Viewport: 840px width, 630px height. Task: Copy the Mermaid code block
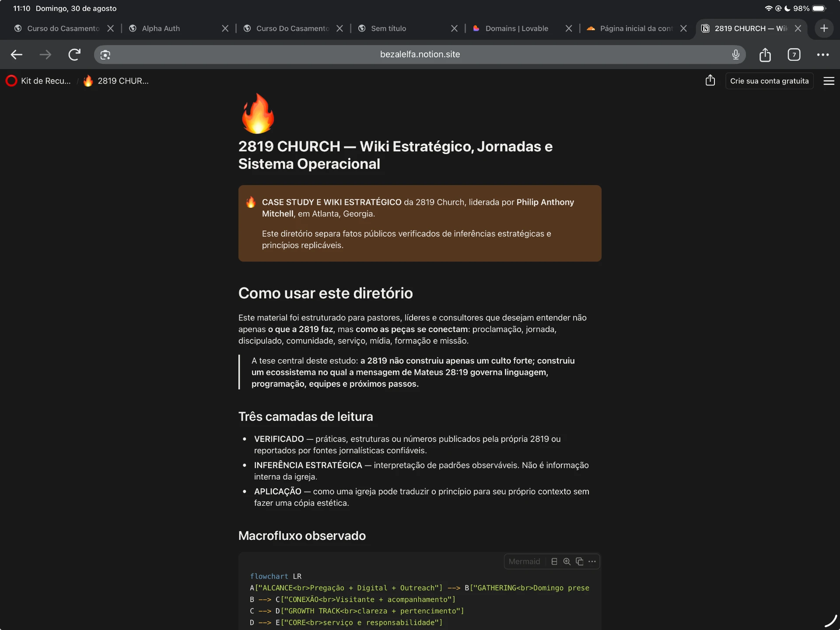[x=579, y=561]
